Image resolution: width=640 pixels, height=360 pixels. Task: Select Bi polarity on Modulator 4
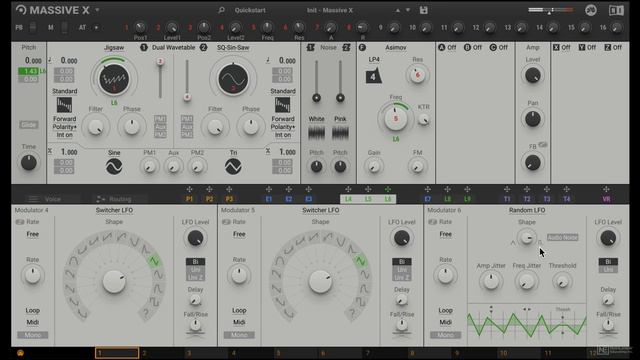[196, 262]
